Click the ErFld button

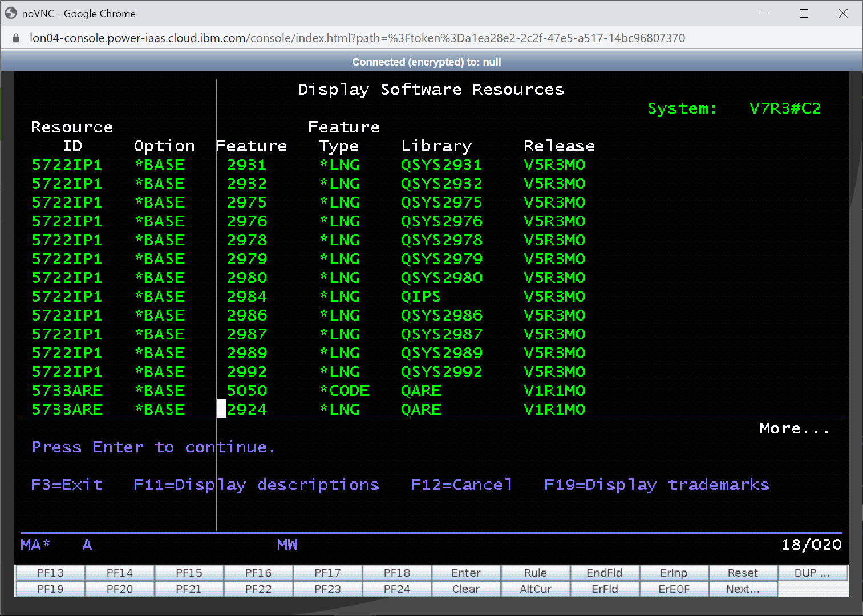[605, 589]
